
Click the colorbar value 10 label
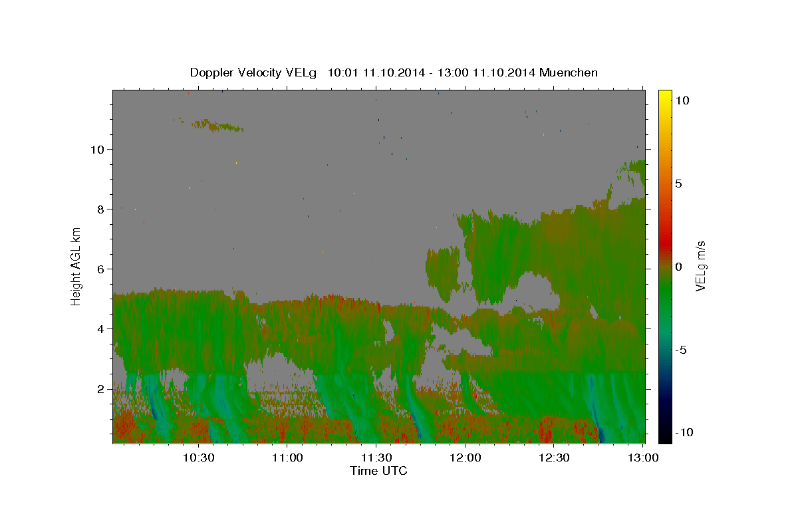point(682,100)
